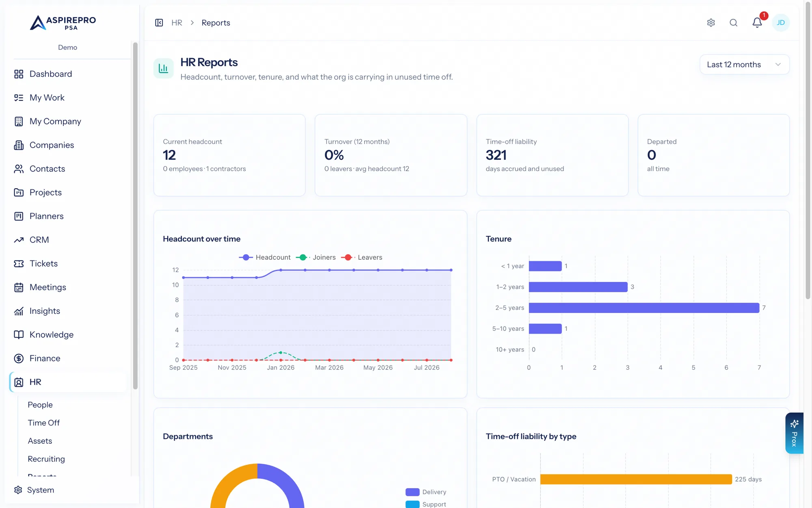Open the Dashboard sidebar icon
This screenshot has width=812, height=508.
coord(19,74)
